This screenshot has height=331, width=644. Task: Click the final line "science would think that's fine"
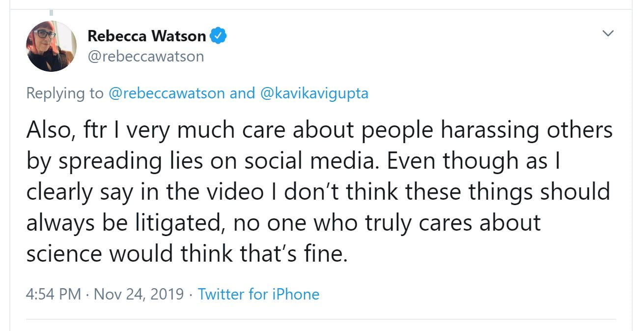187,254
